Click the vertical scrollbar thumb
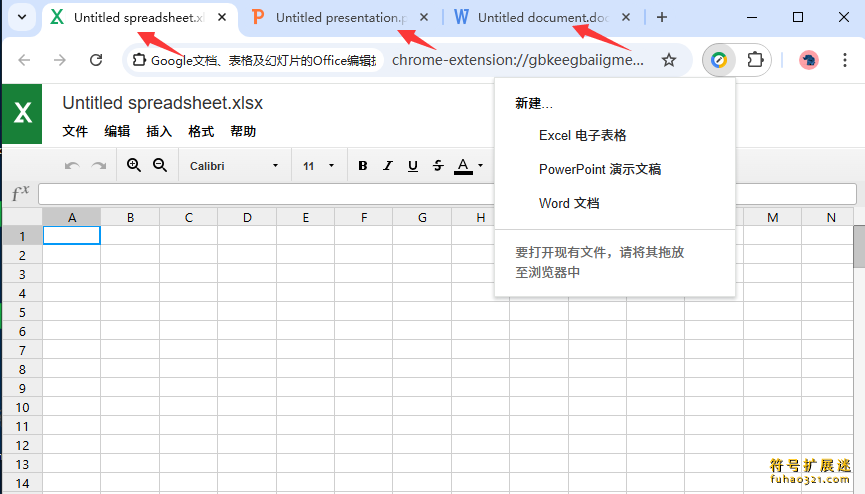Viewport: 865px width, 494px height. pos(859,246)
